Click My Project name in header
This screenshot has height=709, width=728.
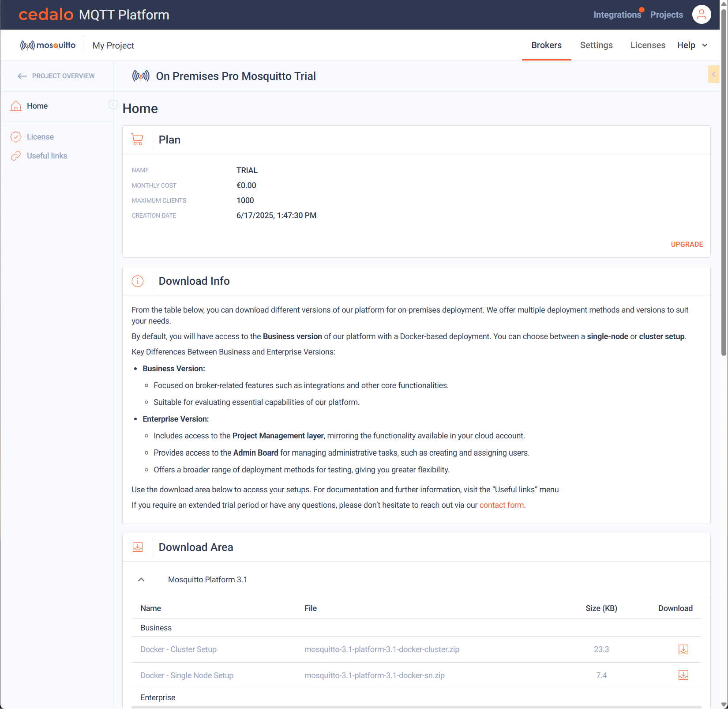pos(113,45)
